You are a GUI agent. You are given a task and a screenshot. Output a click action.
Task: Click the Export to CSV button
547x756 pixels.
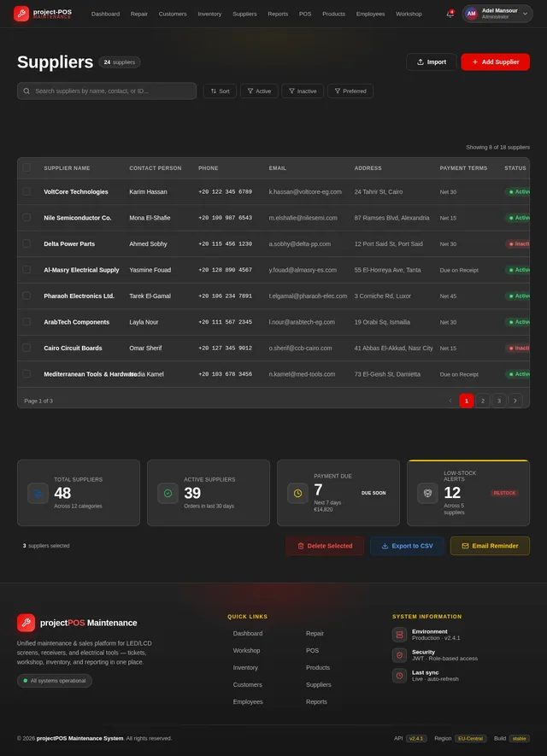click(407, 546)
